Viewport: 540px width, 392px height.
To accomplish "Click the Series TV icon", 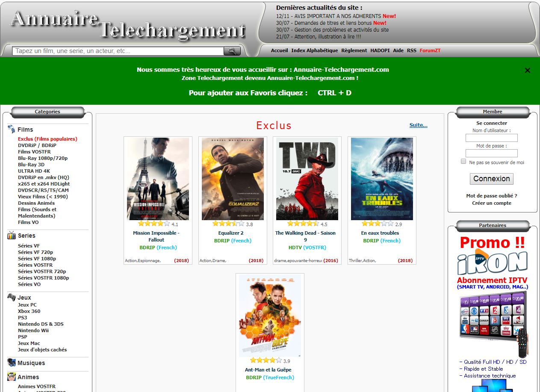I will (x=12, y=235).
